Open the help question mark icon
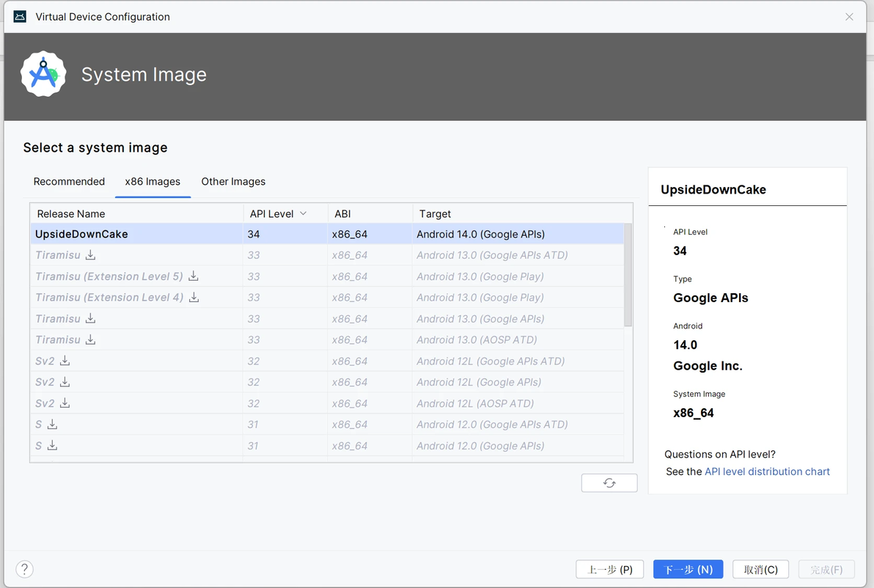 24,570
